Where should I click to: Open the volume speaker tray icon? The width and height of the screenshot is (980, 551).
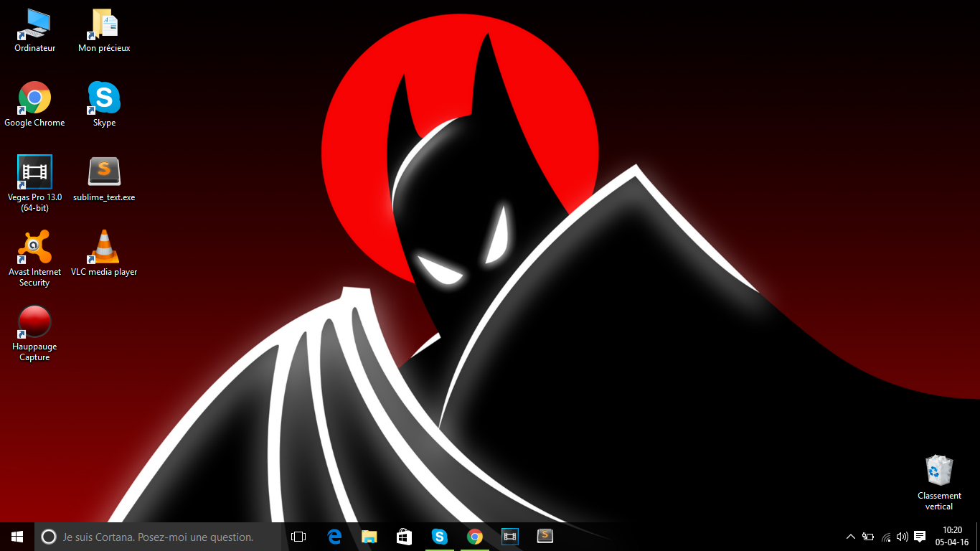pyautogui.click(x=903, y=537)
